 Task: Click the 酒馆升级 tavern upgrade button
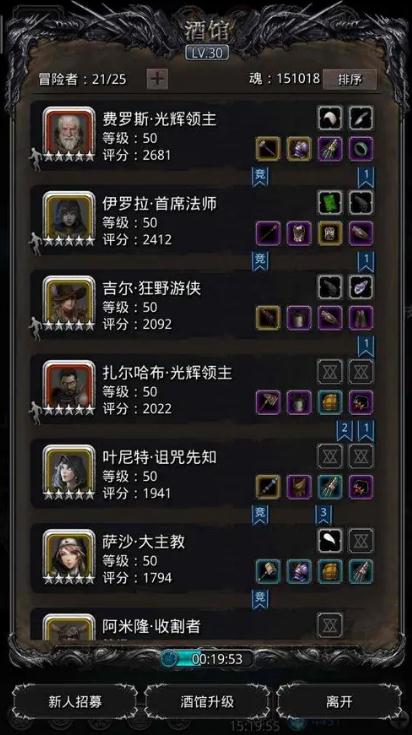coord(207,702)
